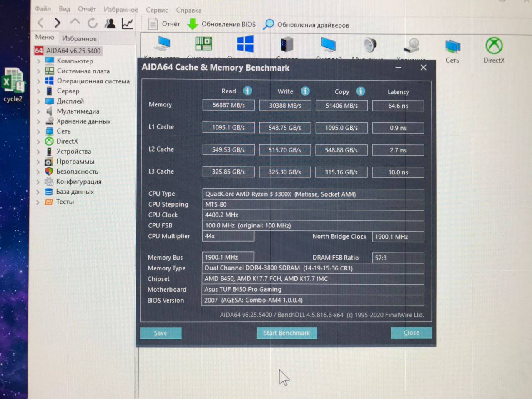
Task: Expand the Системная плата tree node
Action: (x=38, y=71)
